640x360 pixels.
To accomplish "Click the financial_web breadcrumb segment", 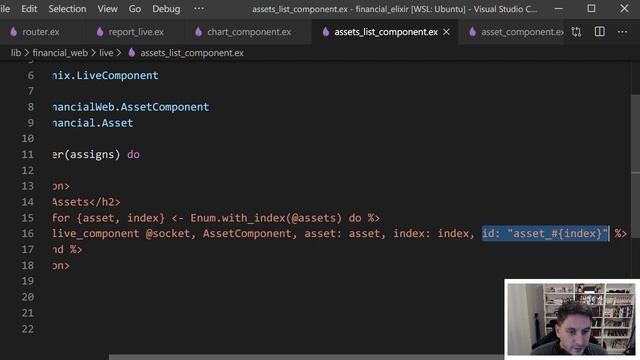I will pyautogui.click(x=60, y=53).
